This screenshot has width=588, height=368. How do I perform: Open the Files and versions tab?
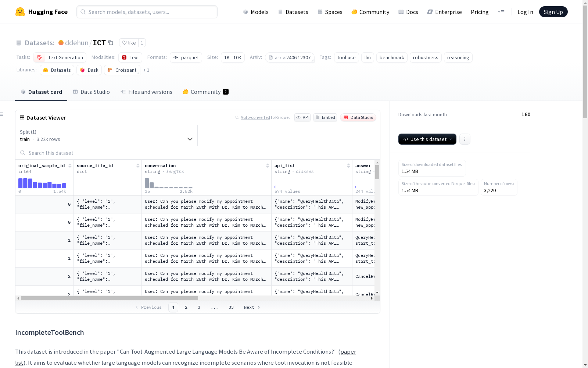pyautogui.click(x=146, y=92)
